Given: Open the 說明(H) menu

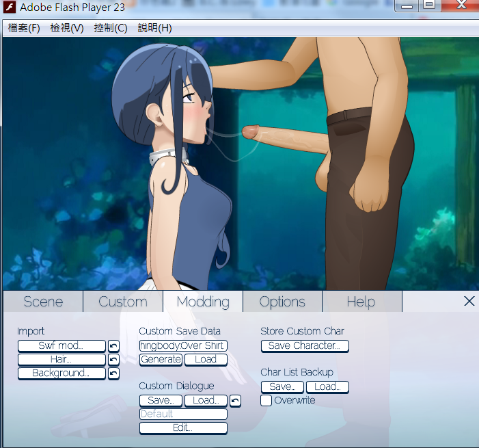Looking at the screenshot, I should (x=154, y=28).
